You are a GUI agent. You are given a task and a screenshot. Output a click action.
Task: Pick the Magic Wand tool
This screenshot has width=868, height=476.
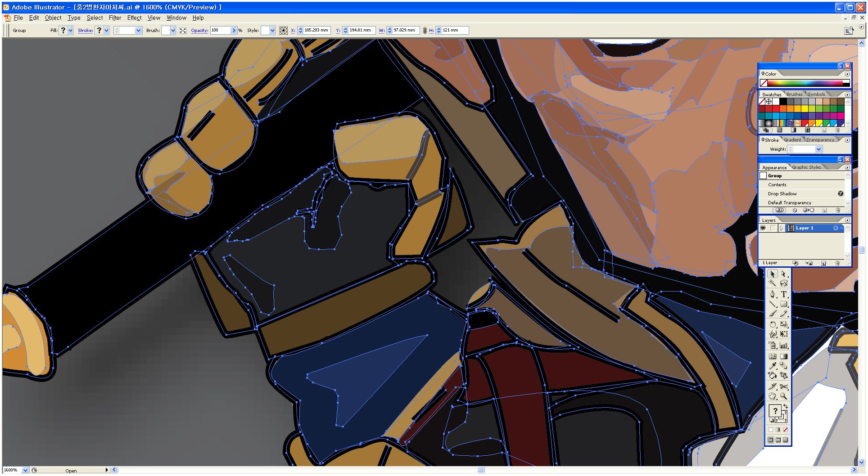pyautogui.click(x=773, y=283)
